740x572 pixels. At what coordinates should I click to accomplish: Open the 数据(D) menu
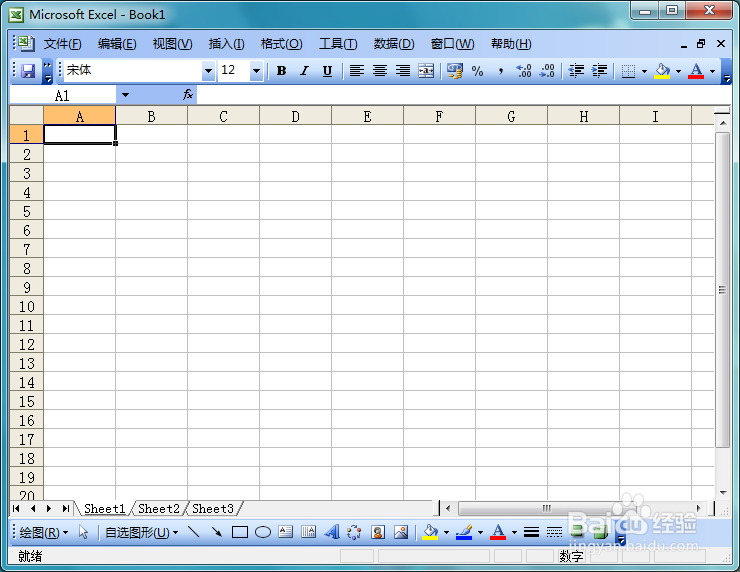pyautogui.click(x=394, y=44)
